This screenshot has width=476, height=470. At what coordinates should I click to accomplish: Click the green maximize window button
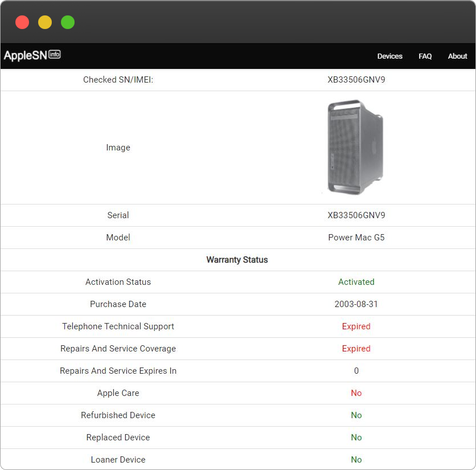pyautogui.click(x=68, y=22)
